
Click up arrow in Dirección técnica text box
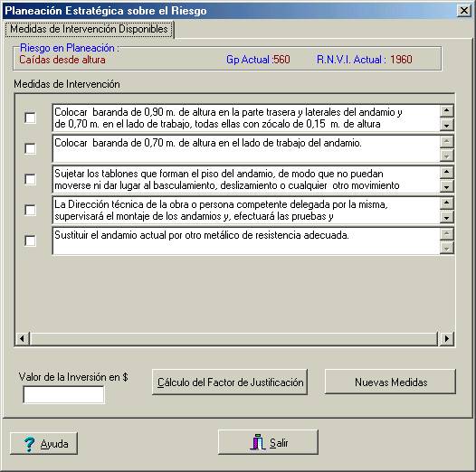click(x=446, y=203)
